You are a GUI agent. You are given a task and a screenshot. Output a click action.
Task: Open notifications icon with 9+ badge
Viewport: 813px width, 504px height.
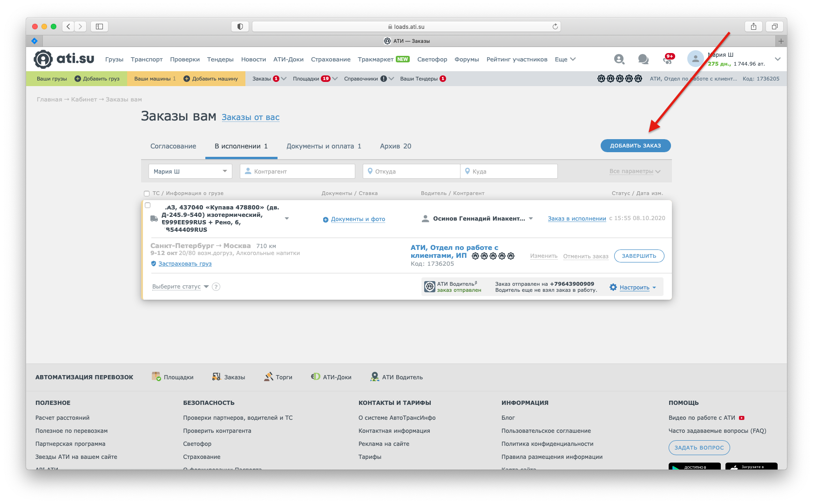669,59
